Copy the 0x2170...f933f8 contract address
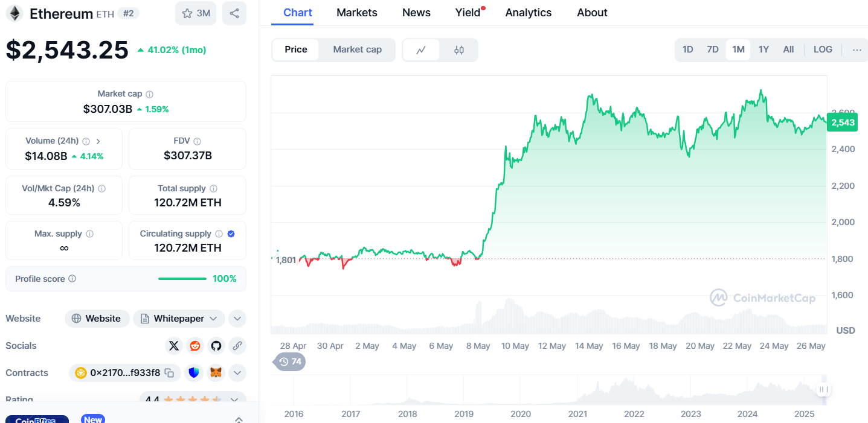The width and height of the screenshot is (868, 423). 170,373
